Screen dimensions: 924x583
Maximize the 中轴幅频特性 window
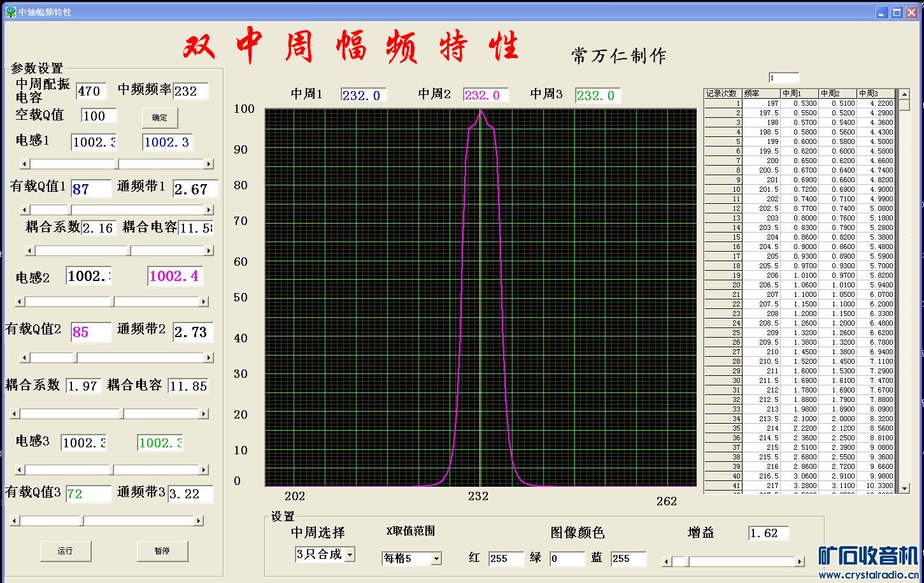pos(897,12)
